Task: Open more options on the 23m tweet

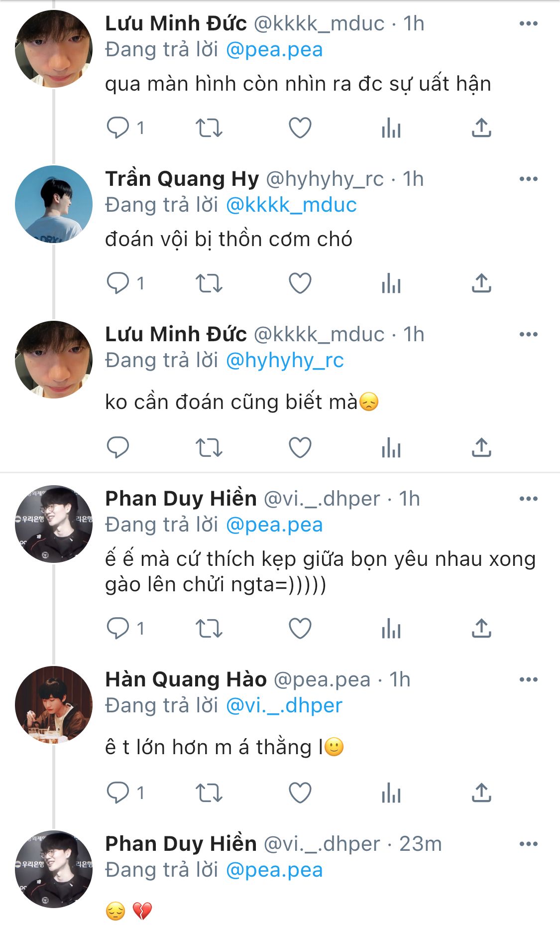Action: coord(528,844)
